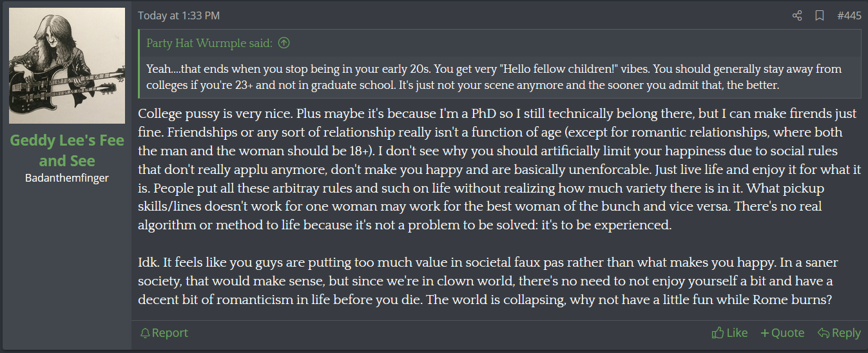Open the Geddy Lee's Fee and See profile
The height and width of the screenshot is (353, 868).
[x=67, y=150]
